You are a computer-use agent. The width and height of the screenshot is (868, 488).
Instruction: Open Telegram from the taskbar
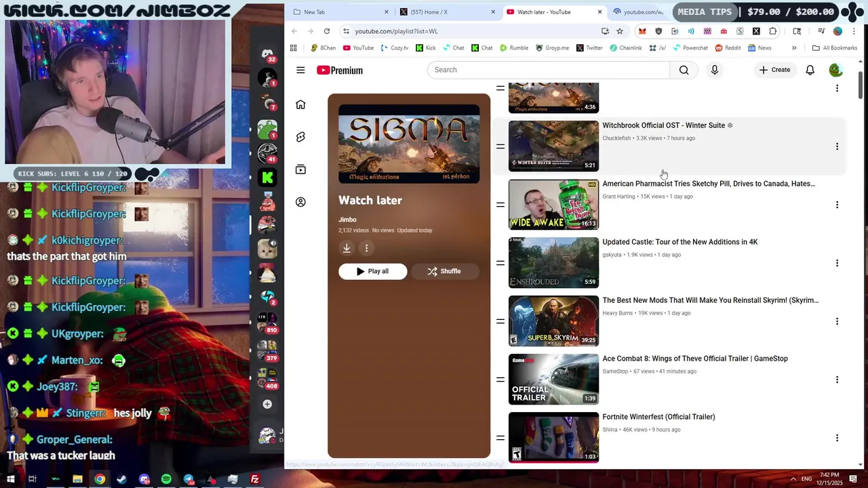(x=189, y=479)
